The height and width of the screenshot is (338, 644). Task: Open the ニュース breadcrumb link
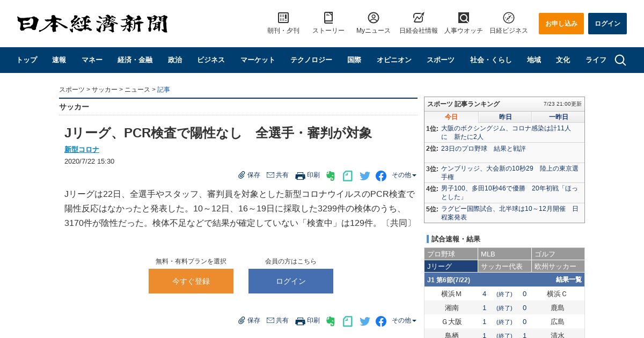tap(137, 90)
